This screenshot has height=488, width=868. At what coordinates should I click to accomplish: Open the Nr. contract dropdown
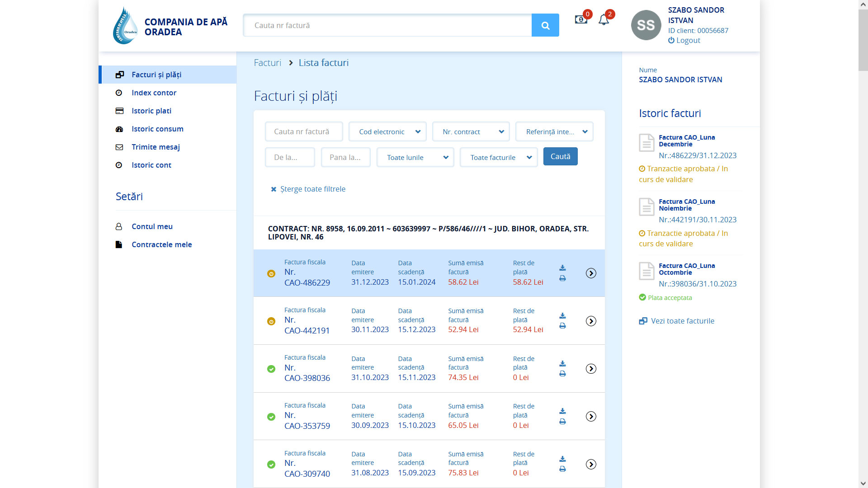[x=471, y=132]
